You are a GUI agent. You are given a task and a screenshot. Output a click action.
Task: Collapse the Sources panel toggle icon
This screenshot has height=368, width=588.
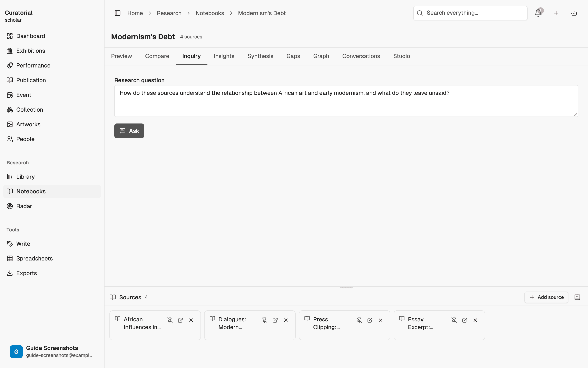click(x=577, y=297)
